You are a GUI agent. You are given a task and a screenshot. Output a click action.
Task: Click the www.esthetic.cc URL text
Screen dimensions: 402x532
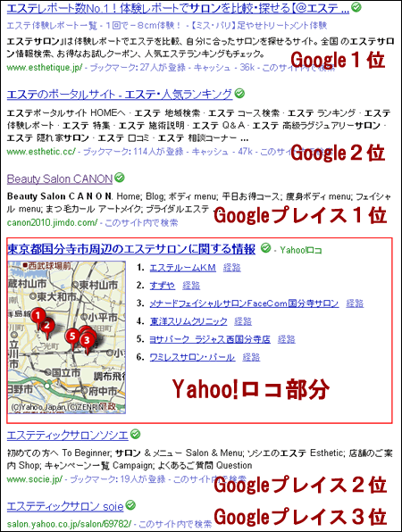pos(41,152)
